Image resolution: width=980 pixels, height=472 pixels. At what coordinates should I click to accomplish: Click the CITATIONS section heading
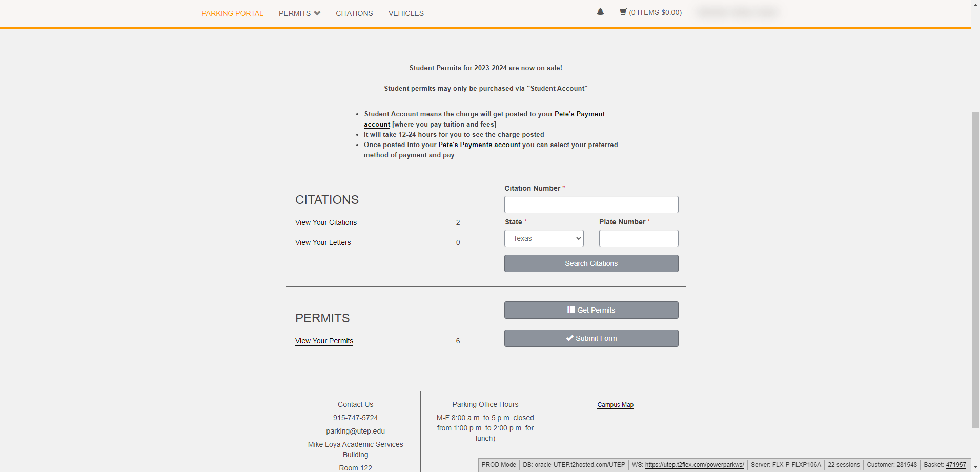point(327,200)
